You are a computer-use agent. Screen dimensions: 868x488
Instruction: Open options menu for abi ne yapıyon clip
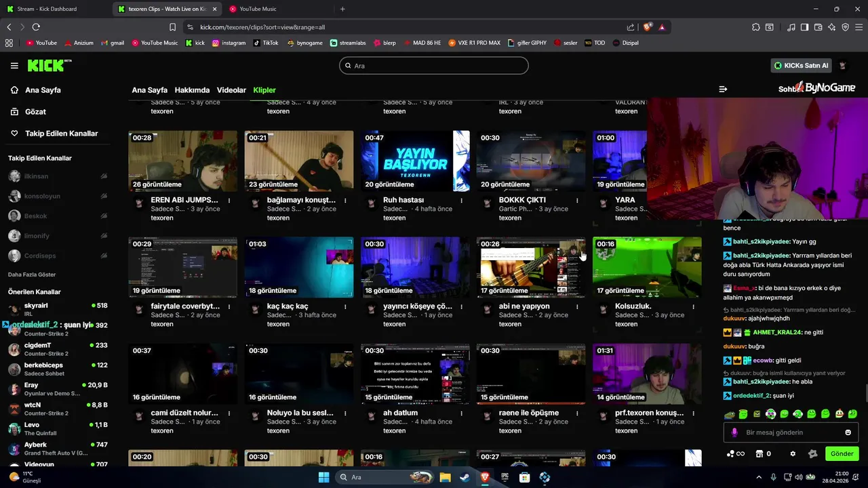point(577,307)
